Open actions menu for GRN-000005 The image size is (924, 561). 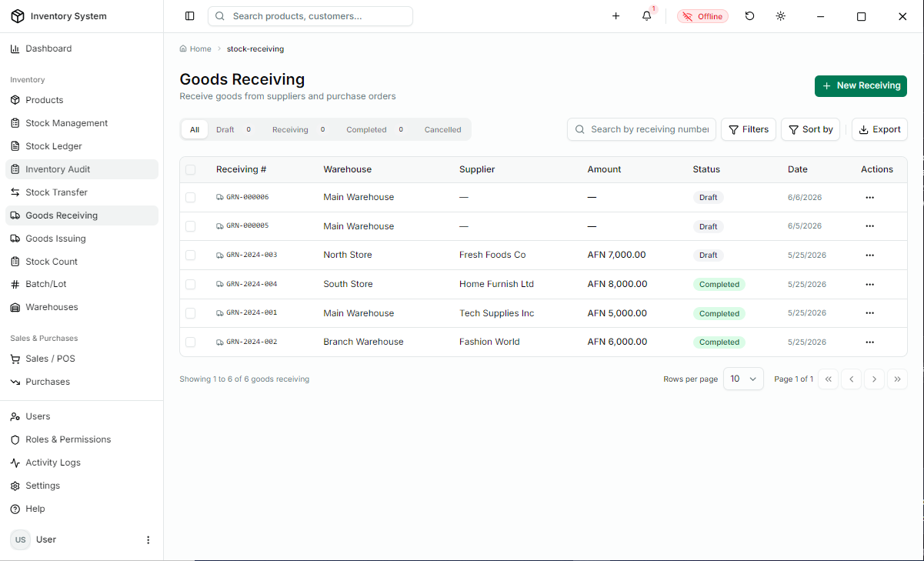pyautogui.click(x=870, y=226)
